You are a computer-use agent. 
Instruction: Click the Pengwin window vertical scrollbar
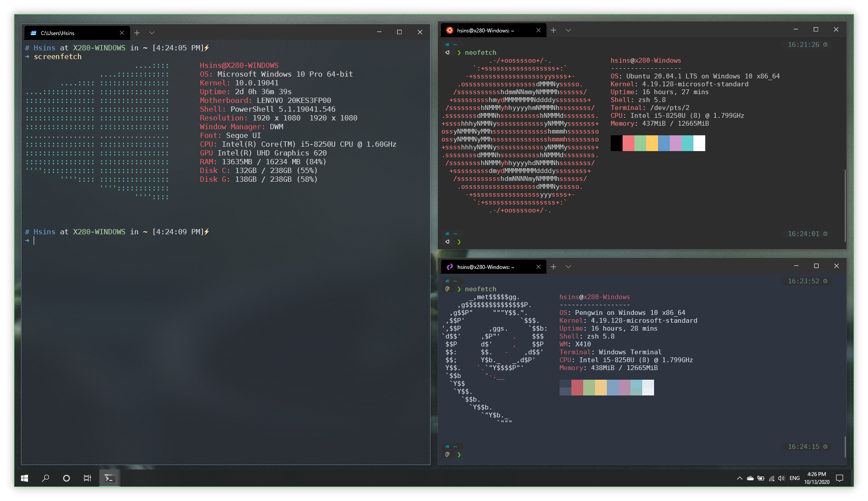point(845,447)
